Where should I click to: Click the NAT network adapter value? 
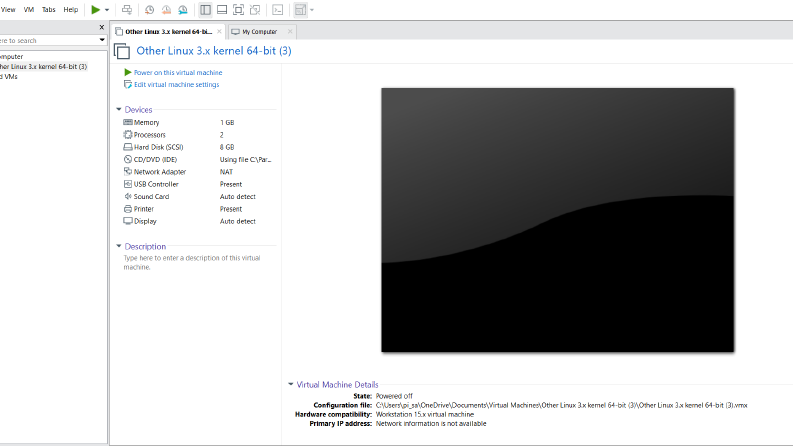tap(226, 172)
